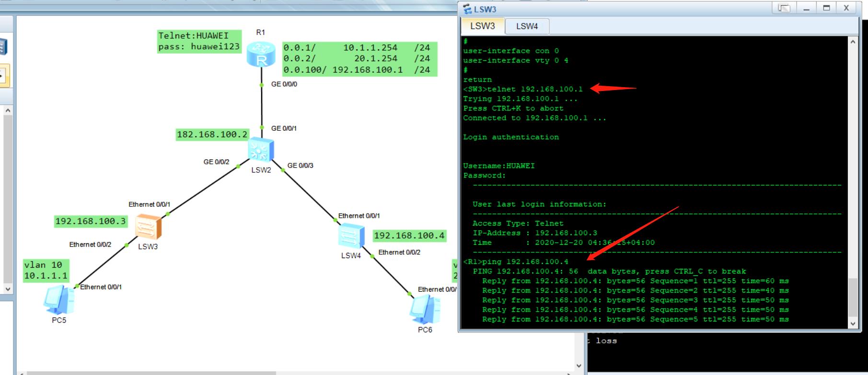Click the 192.168.100.4 label beside LSW4
The width and height of the screenshot is (868, 375).
(x=409, y=235)
